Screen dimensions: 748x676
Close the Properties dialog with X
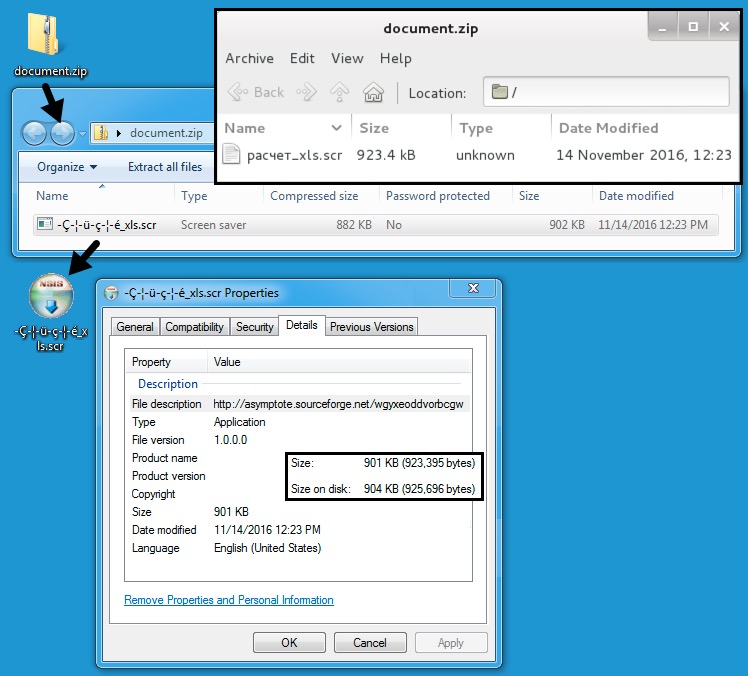[473, 288]
